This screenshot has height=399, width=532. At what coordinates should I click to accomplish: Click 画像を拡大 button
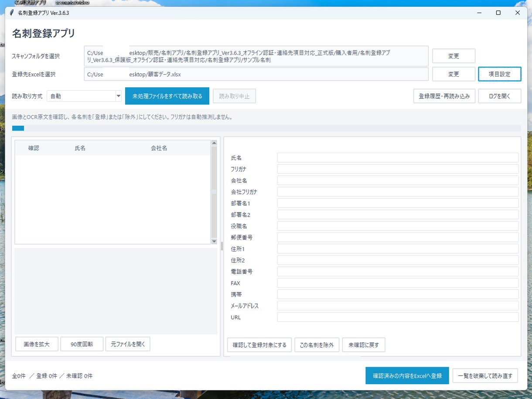[x=36, y=344]
